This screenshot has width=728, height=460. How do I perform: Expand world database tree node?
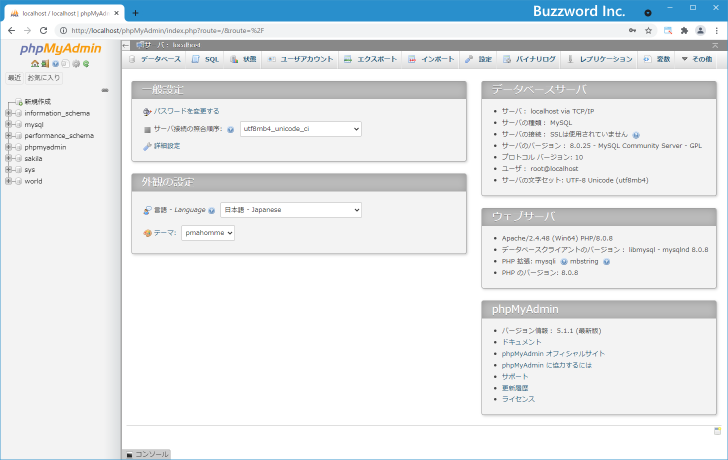pos(8,181)
